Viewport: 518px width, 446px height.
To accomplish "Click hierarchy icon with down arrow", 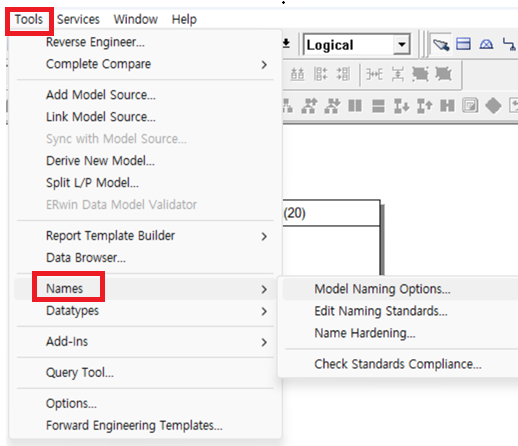I will pos(333,106).
